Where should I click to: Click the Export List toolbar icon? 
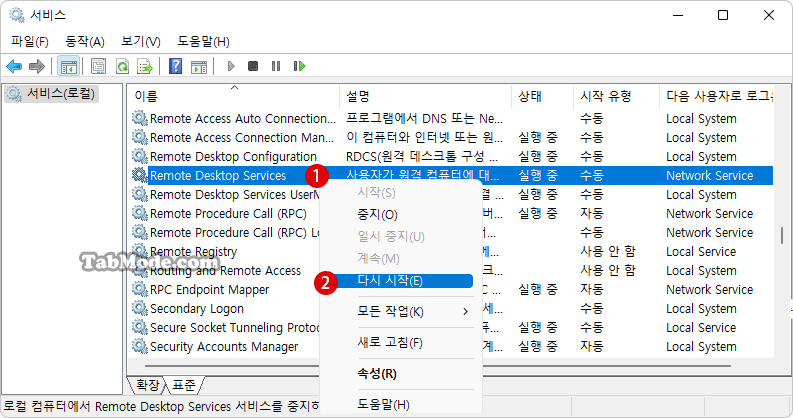145,66
